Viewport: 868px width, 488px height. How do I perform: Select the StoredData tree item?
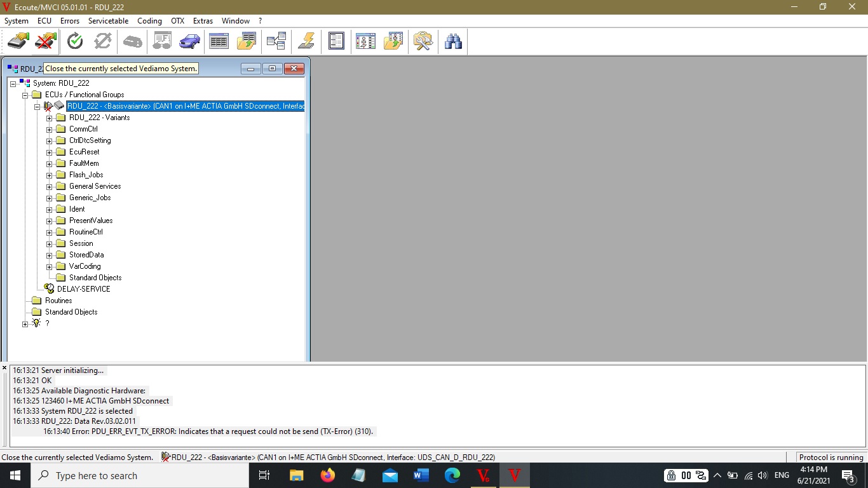pyautogui.click(x=86, y=255)
